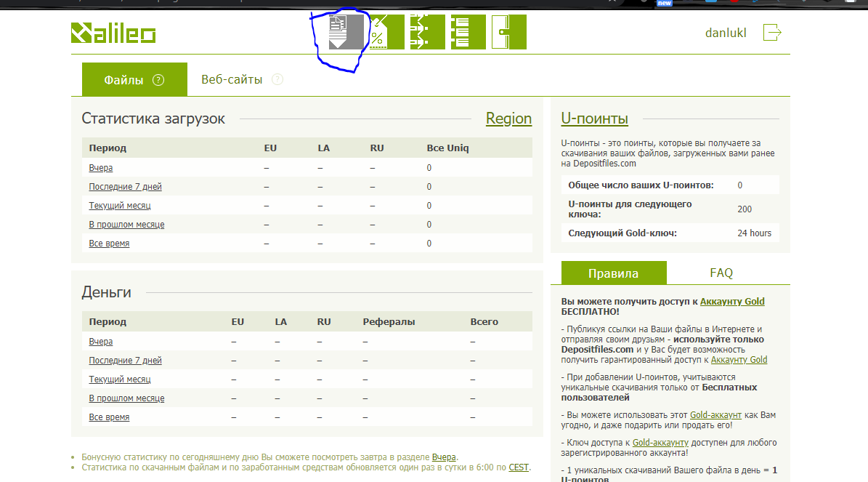This screenshot has height=482, width=868.
Task: Open Вчера in the Статистика загрузок table
Action: (101, 168)
